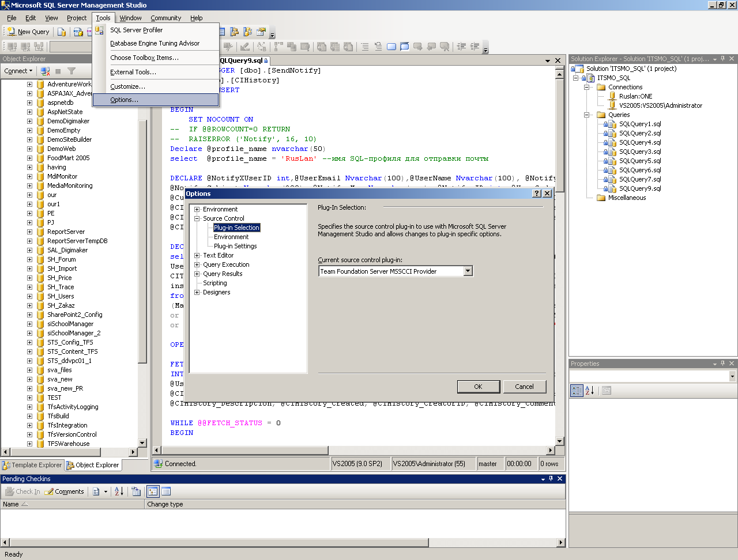Click OK in the Options dialog
Screen dimensions: 738x560
point(478,387)
